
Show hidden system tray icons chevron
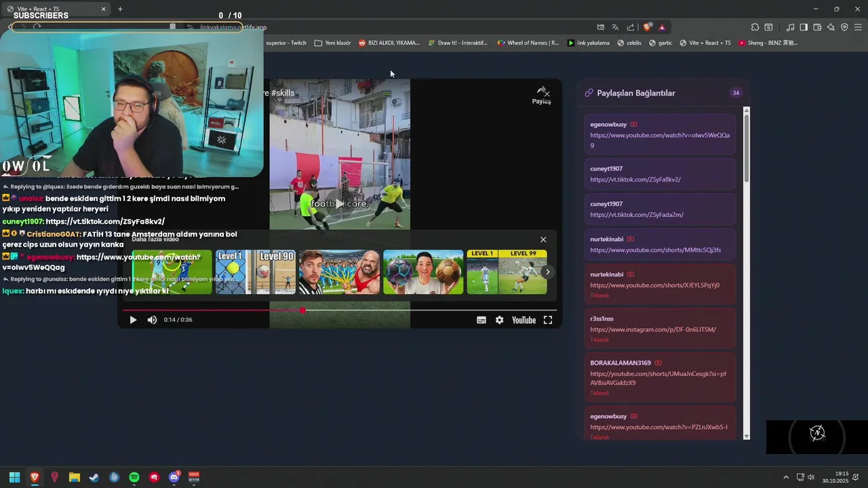click(786, 477)
